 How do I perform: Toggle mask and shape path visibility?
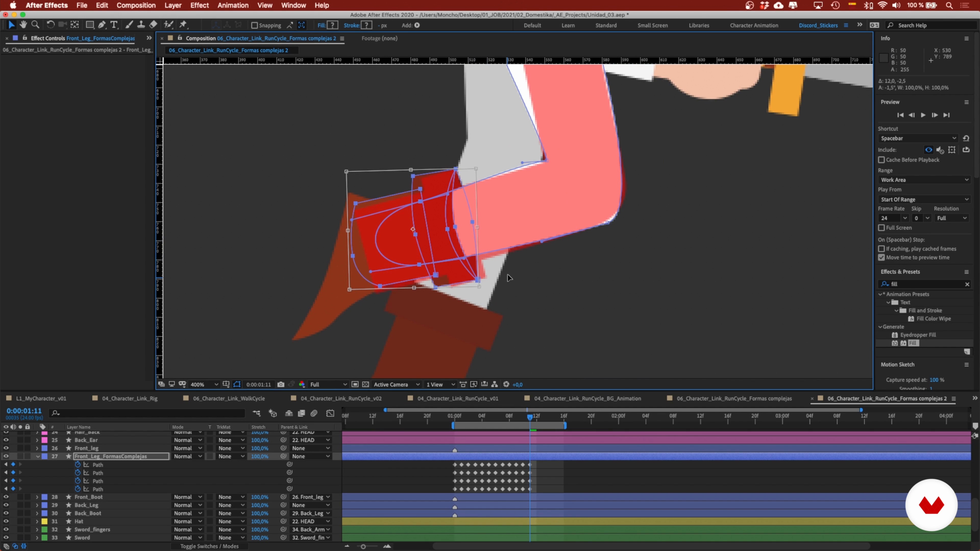click(237, 384)
